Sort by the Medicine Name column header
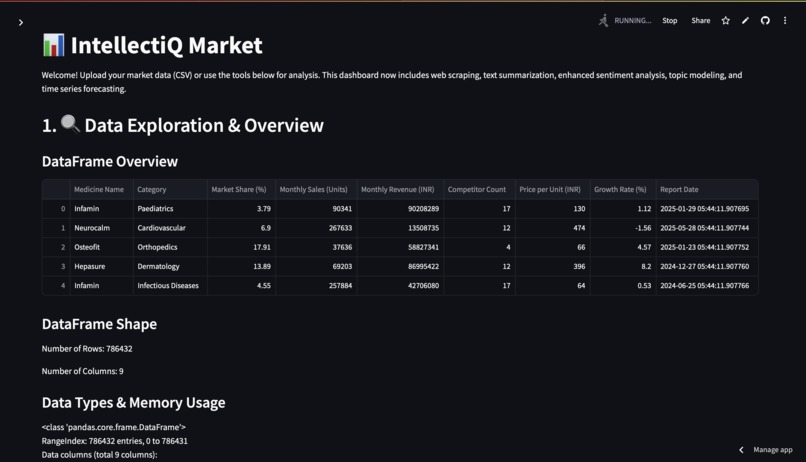Viewport: 806px width, 462px height. pos(101,189)
